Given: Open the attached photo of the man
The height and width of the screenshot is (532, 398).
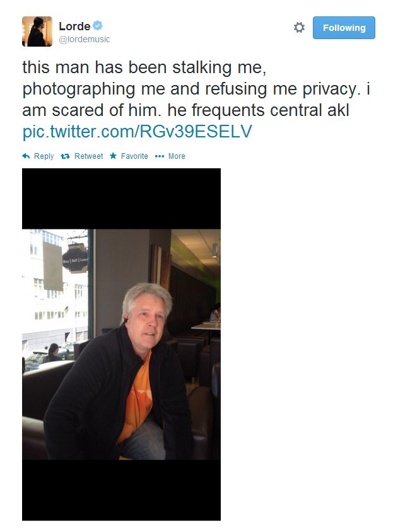Looking at the screenshot, I should click(x=121, y=344).
